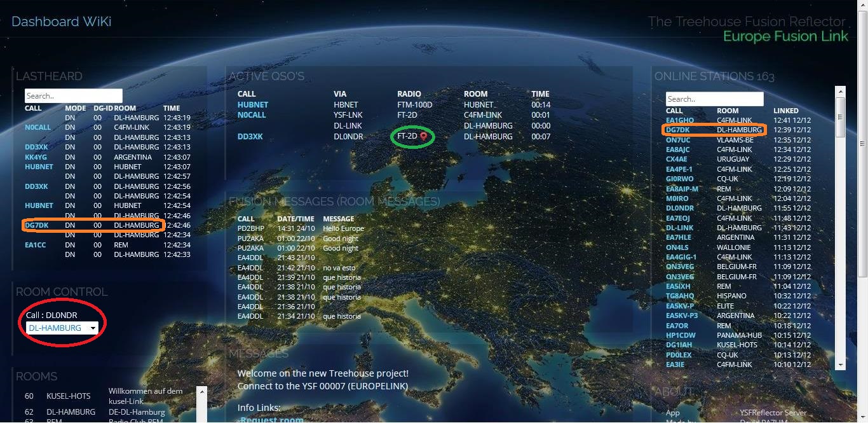The image size is (868, 423).
Task: Open the Dashboard WiKi link
Action: pyautogui.click(x=62, y=22)
